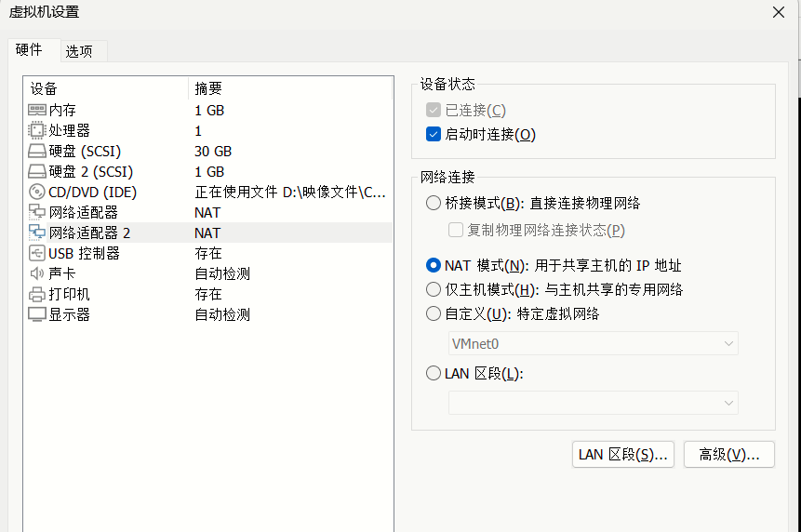The image size is (801, 532).
Task: Select the 网络适配器 2 row label
Action: pyautogui.click(x=89, y=233)
